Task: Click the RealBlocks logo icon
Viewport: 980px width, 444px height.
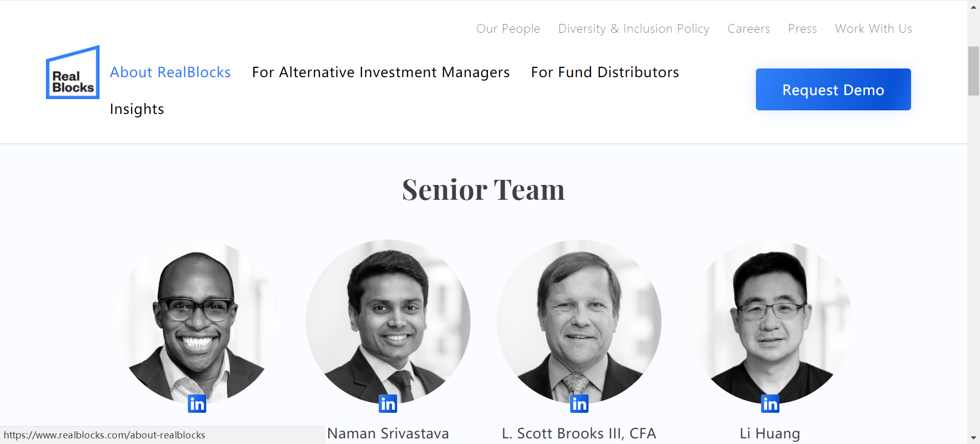Action: click(72, 73)
